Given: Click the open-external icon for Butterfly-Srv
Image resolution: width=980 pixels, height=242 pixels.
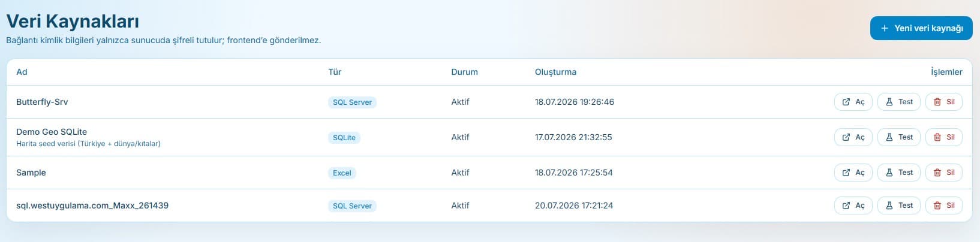Looking at the screenshot, I should pos(846,102).
